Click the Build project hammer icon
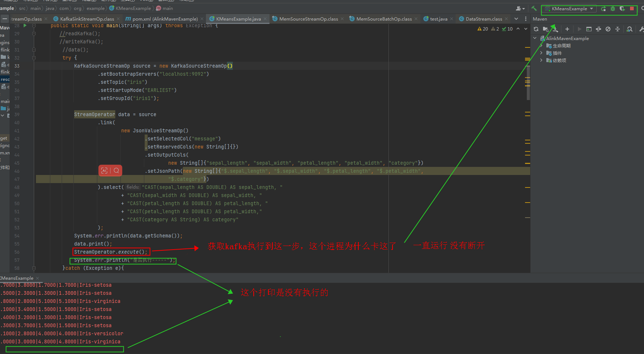 [x=534, y=8]
